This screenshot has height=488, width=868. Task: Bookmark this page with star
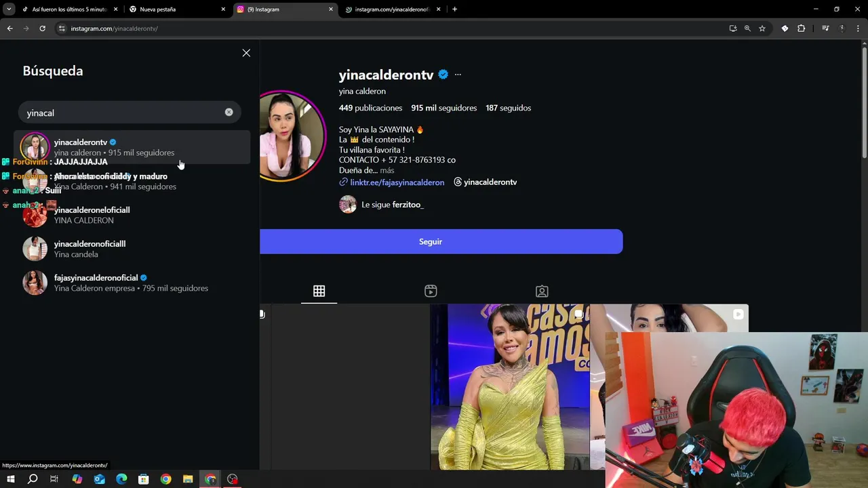click(x=762, y=28)
